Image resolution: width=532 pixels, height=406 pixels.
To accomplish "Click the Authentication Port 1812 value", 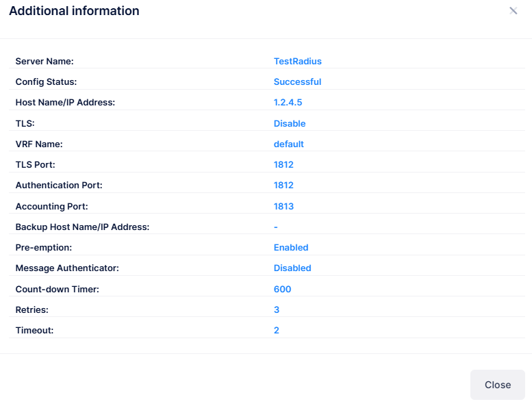I will pos(283,186).
